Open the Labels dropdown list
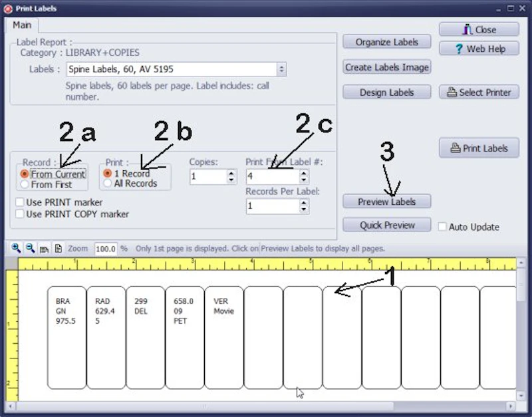This screenshot has height=417, width=532. click(x=281, y=69)
